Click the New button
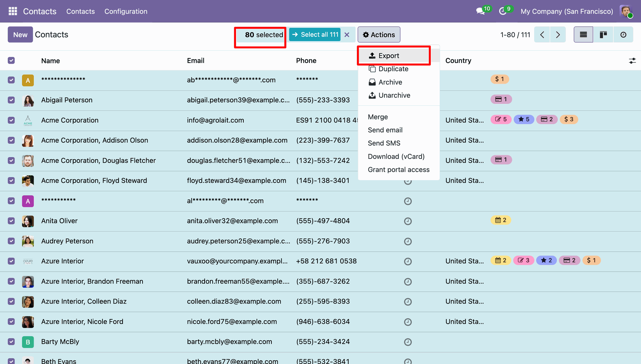641x364 pixels. point(20,35)
